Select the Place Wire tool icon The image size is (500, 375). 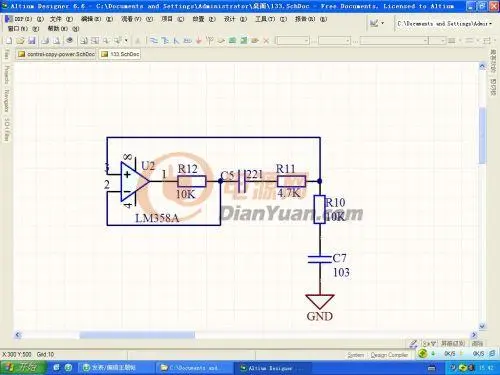[154, 41]
